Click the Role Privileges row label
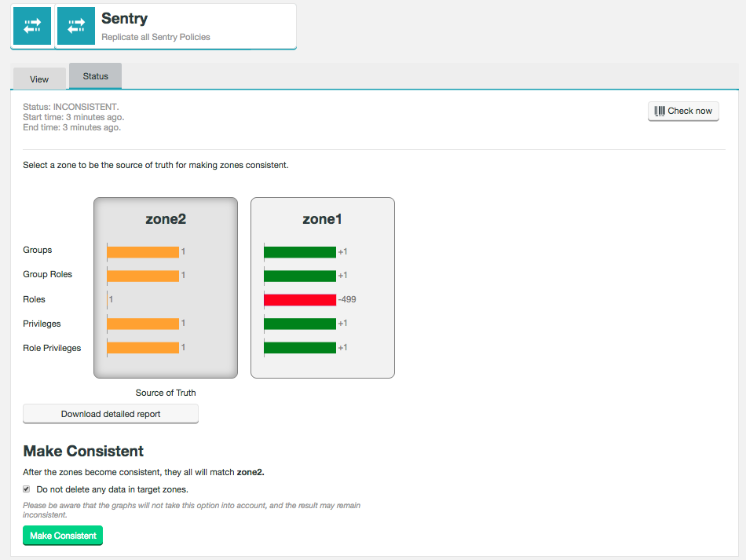This screenshot has width=746, height=560. [x=52, y=348]
